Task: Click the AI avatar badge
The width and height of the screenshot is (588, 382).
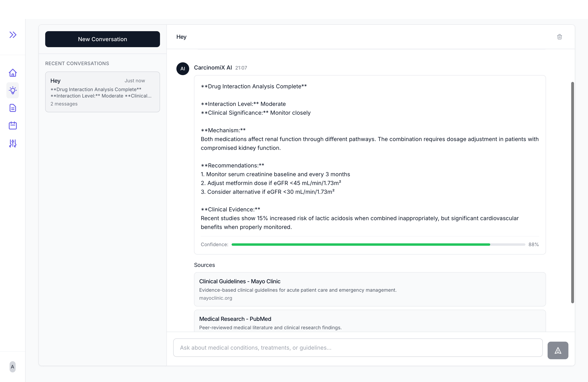Action: (x=183, y=69)
